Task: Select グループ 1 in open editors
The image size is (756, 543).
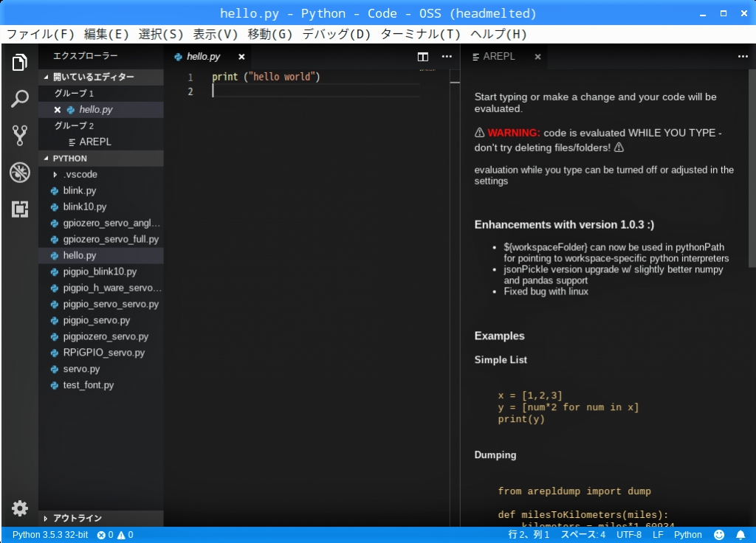Action: (x=100, y=94)
